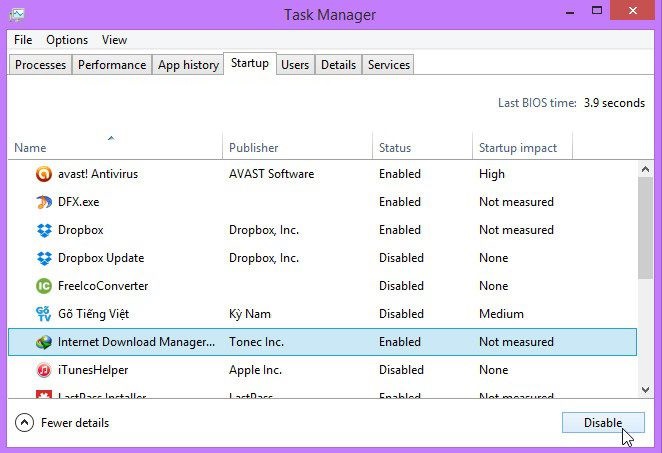Click the Kỳ Nam publisher cell
The width and height of the screenshot is (662, 453).
(250, 314)
